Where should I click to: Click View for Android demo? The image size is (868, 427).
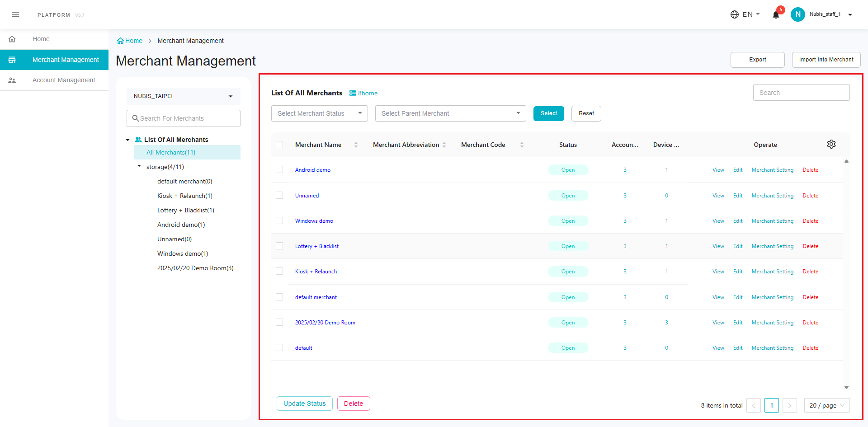[718, 170]
